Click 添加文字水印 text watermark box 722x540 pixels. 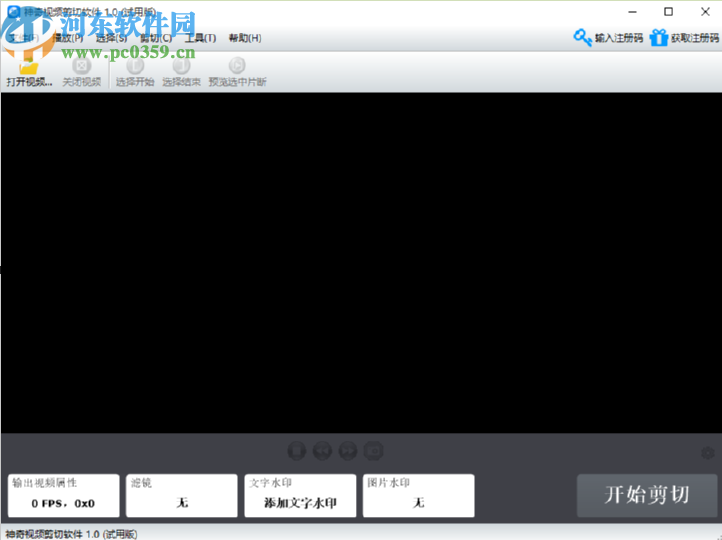click(x=300, y=495)
